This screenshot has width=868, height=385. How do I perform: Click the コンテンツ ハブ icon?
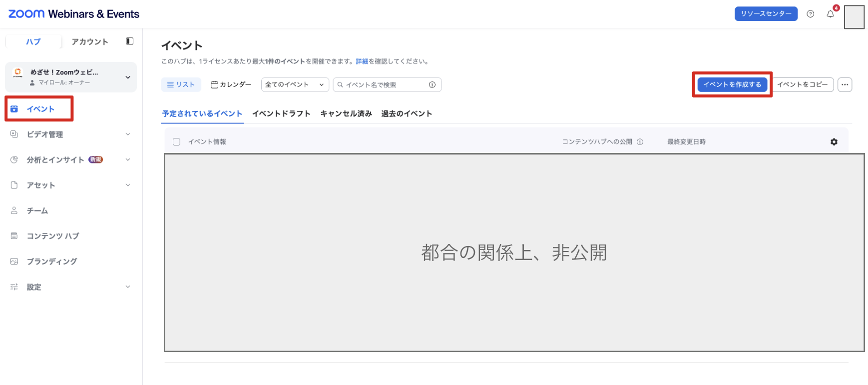14,236
